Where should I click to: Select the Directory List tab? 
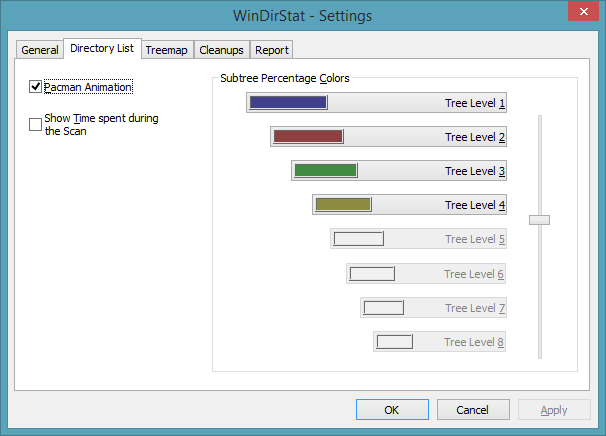click(102, 48)
